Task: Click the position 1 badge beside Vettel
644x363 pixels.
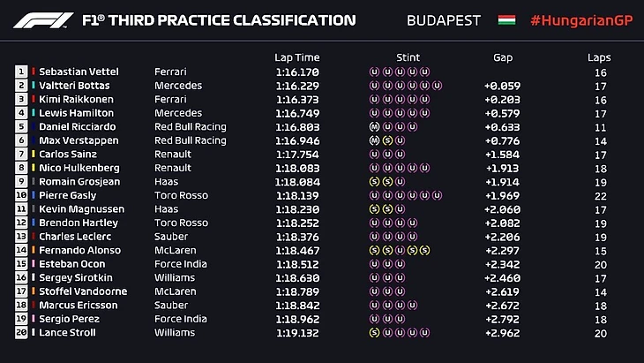Action: click(21, 72)
